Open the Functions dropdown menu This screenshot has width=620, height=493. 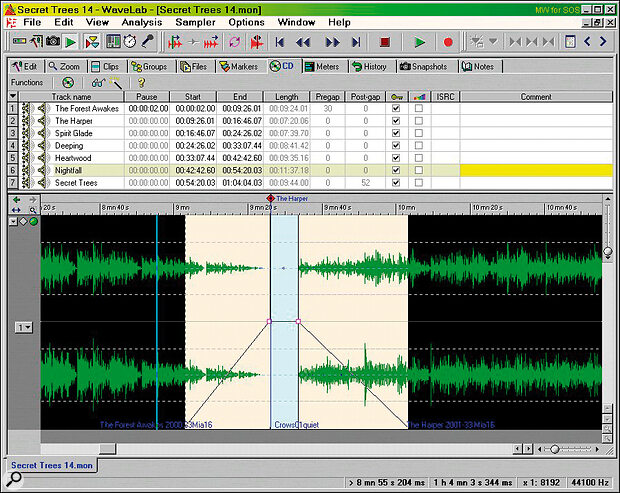tap(27, 82)
